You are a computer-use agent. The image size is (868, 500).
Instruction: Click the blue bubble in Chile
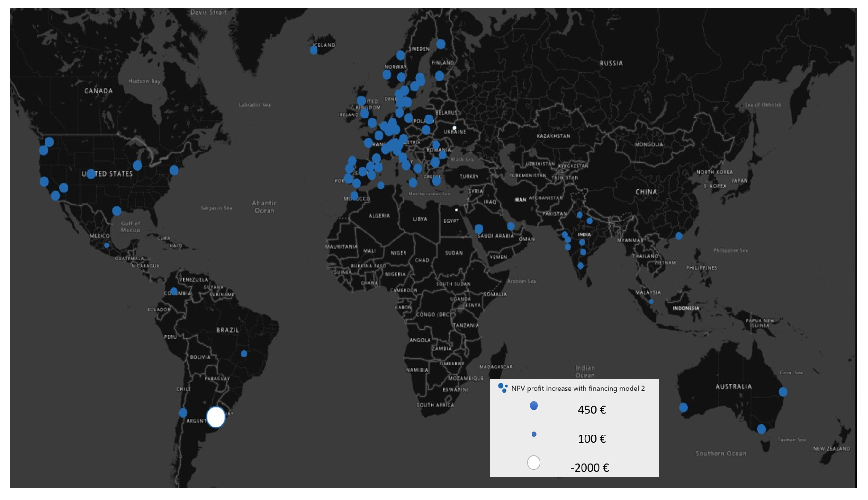pos(183,413)
